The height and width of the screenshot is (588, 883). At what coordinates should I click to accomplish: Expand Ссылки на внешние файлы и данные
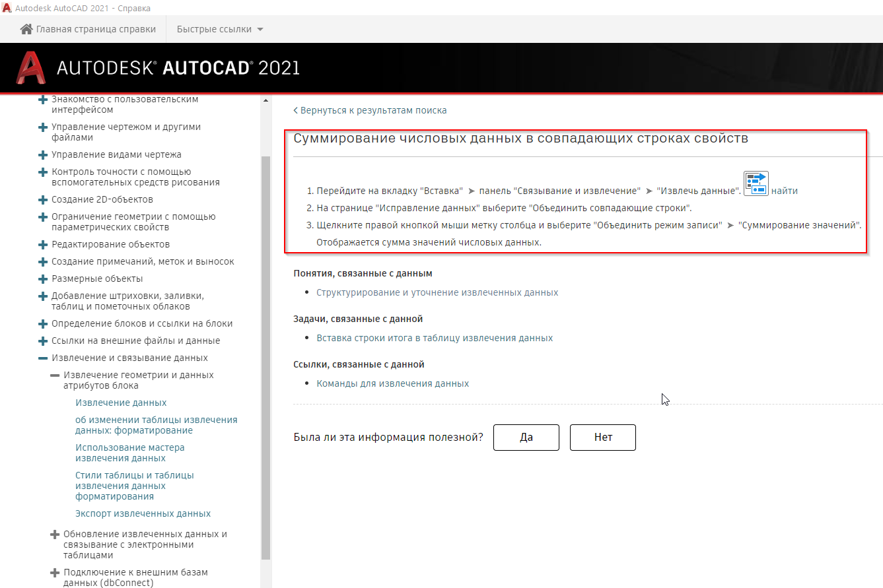coord(43,341)
